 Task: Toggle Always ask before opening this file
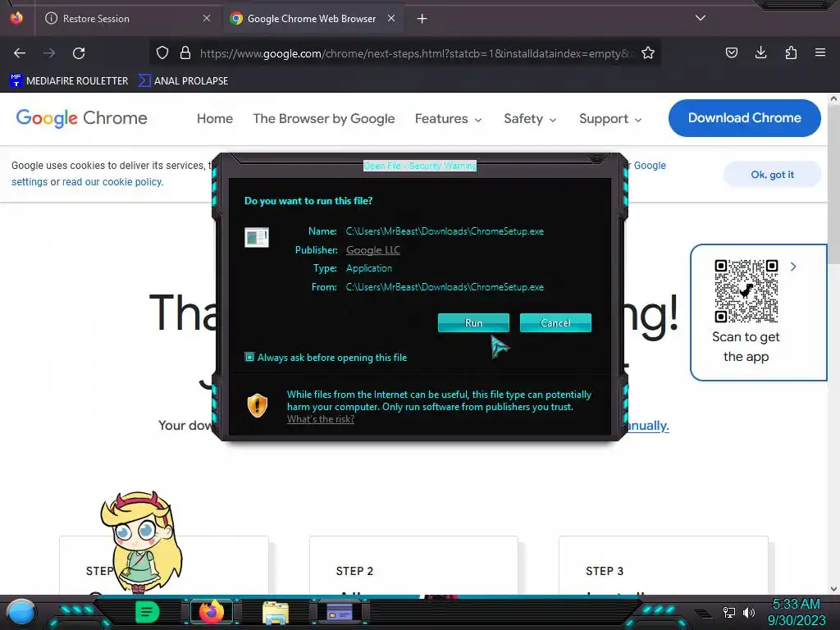[x=249, y=357]
